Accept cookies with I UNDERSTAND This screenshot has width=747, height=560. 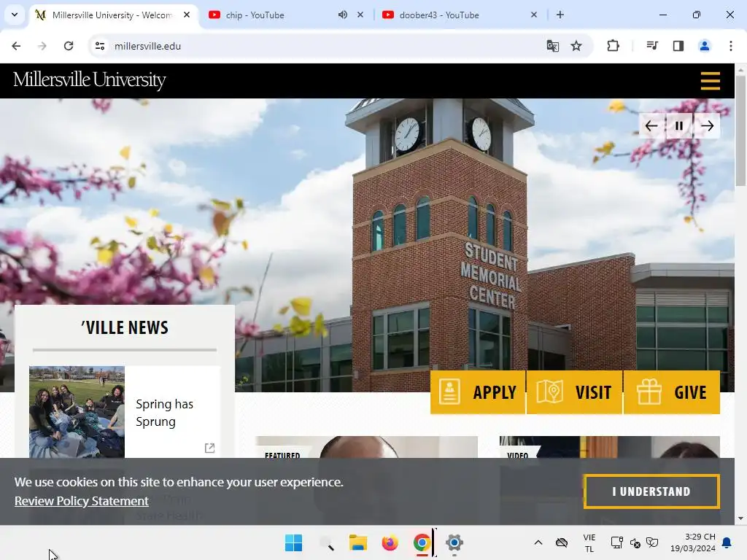click(x=651, y=491)
